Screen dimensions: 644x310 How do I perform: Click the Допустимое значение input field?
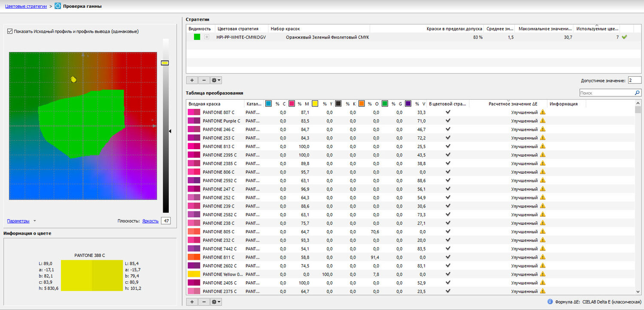[635, 80]
